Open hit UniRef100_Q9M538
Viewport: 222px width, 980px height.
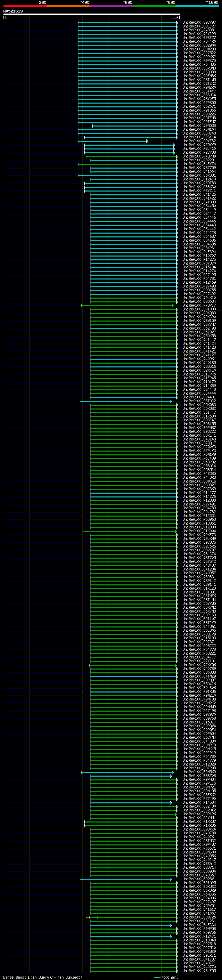199,125
